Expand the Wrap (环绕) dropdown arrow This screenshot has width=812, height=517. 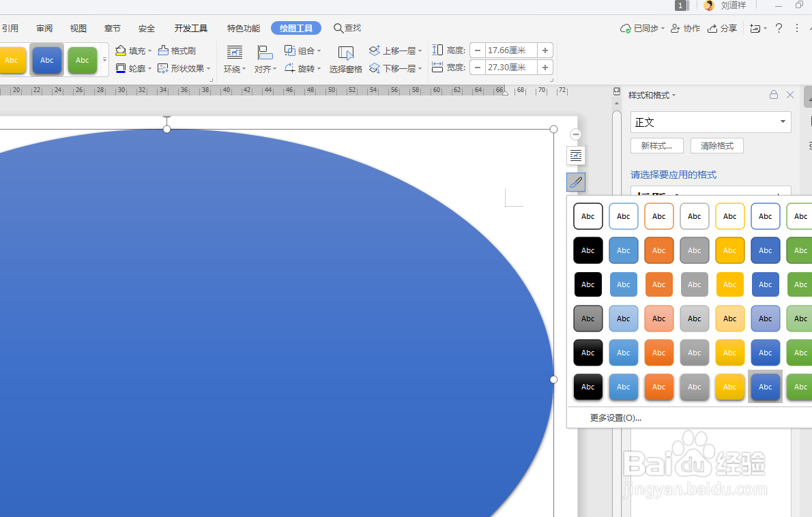[x=244, y=70]
